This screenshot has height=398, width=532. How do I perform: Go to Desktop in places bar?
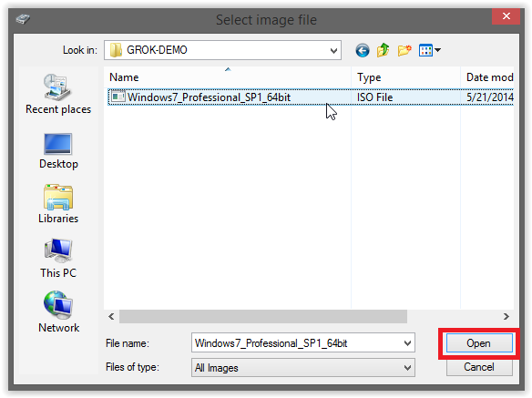(58, 151)
